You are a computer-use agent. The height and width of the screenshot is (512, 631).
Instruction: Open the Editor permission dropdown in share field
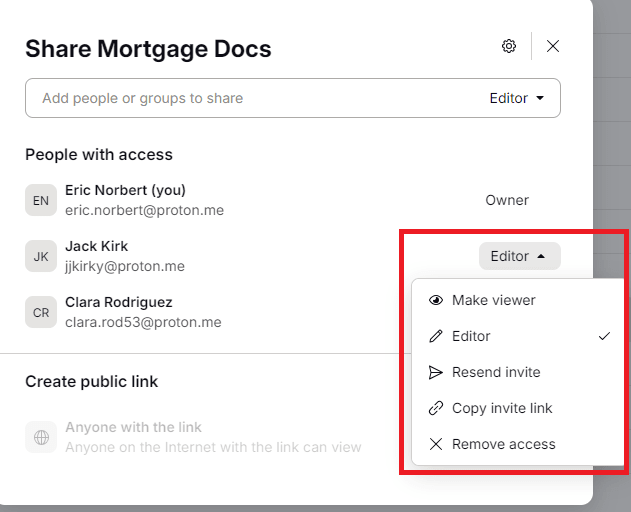pyautogui.click(x=517, y=98)
